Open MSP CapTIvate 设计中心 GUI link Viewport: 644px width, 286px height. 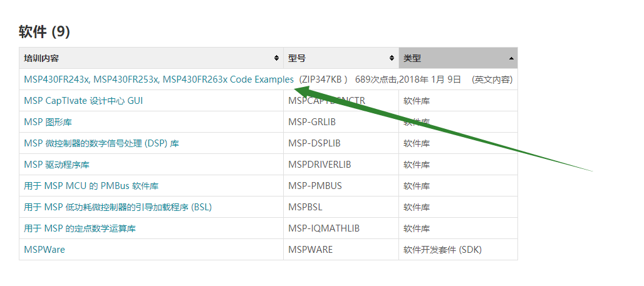point(83,101)
